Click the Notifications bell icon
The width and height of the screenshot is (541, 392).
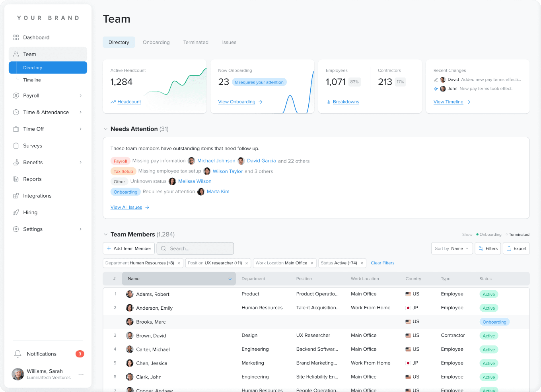[x=18, y=354]
